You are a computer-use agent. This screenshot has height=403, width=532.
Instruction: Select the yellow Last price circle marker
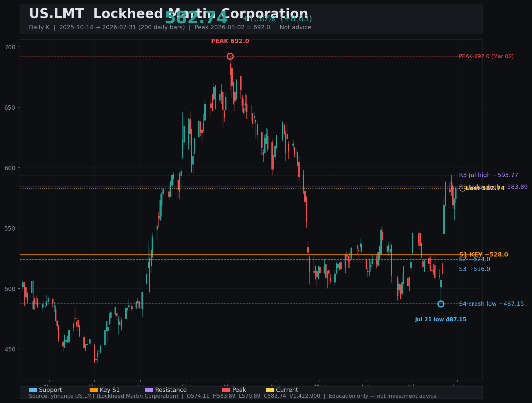coord(462,189)
